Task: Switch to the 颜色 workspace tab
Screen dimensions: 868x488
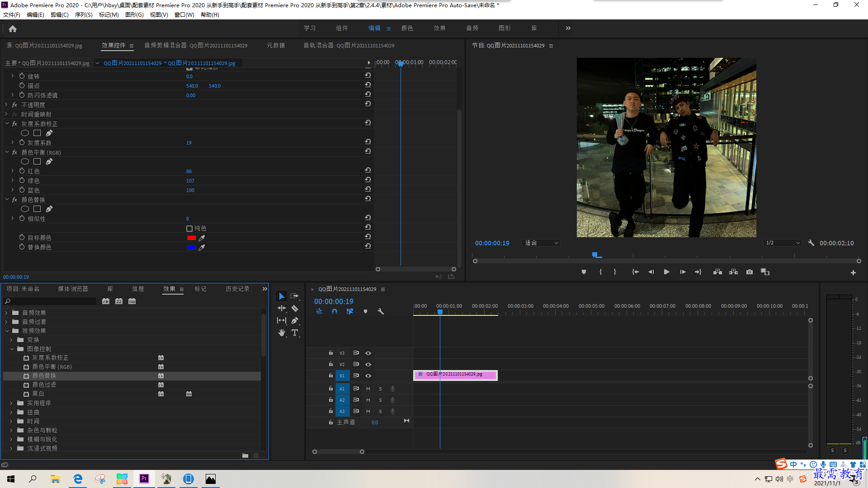Action: coord(407,28)
